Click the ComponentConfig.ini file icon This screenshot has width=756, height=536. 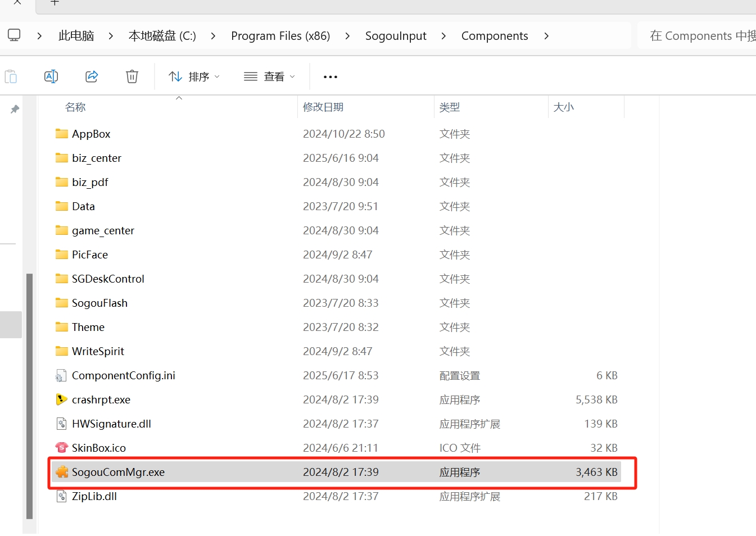point(62,375)
